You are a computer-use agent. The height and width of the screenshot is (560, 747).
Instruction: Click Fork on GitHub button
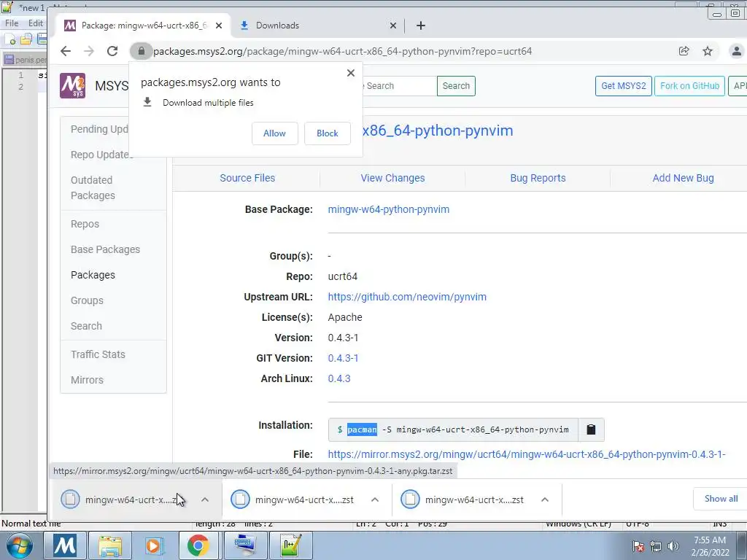[x=690, y=86]
